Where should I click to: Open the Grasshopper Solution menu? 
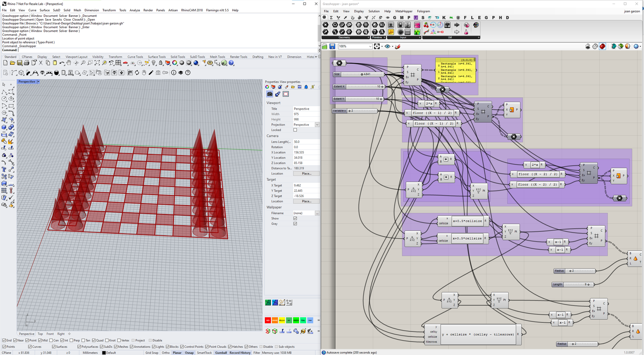pos(374,11)
